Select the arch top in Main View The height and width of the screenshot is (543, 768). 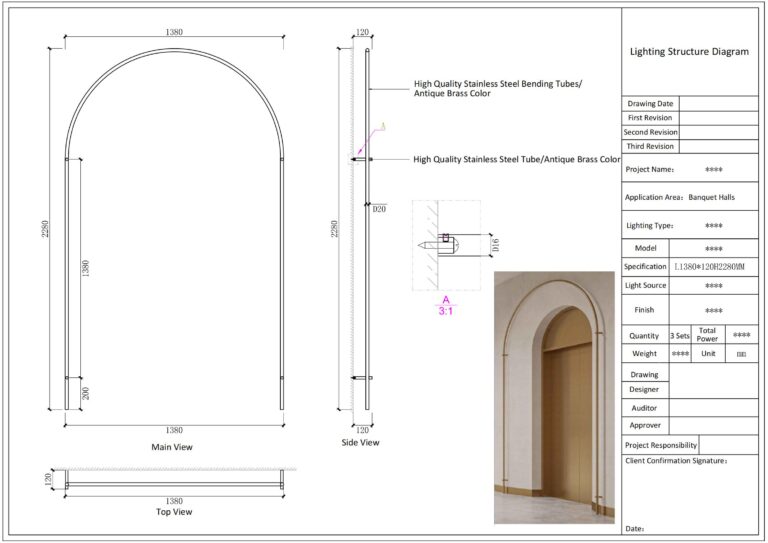[174, 52]
